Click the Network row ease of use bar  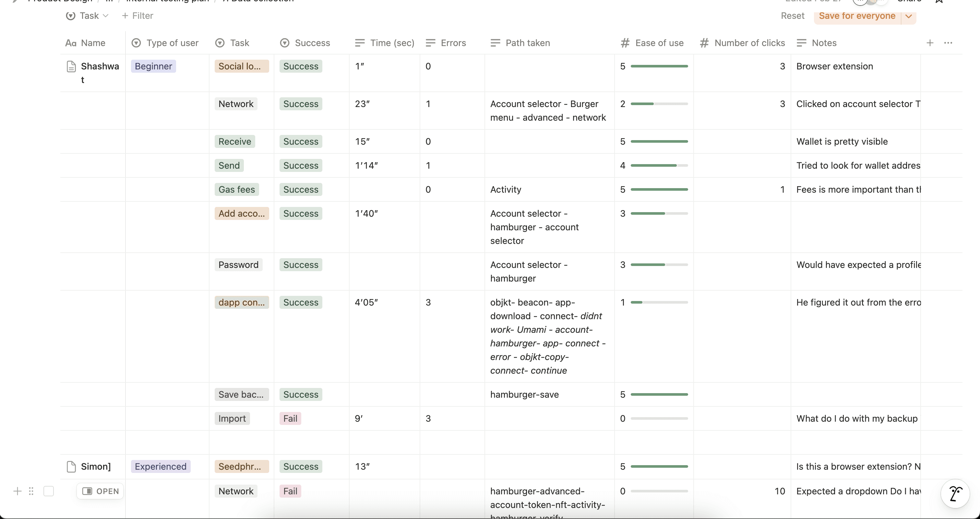(659, 104)
